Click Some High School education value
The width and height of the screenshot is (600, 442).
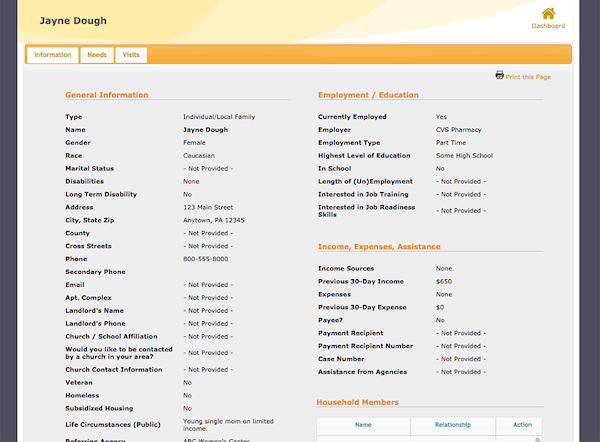(464, 156)
